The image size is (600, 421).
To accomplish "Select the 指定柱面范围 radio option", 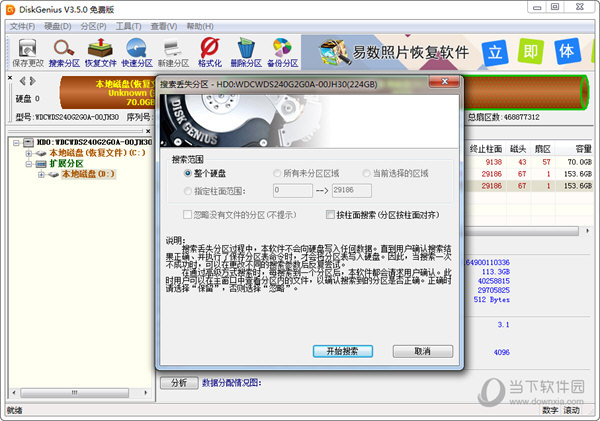I will pyautogui.click(x=188, y=191).
